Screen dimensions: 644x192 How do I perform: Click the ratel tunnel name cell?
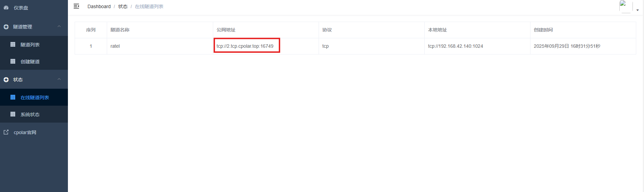[115, 46]
